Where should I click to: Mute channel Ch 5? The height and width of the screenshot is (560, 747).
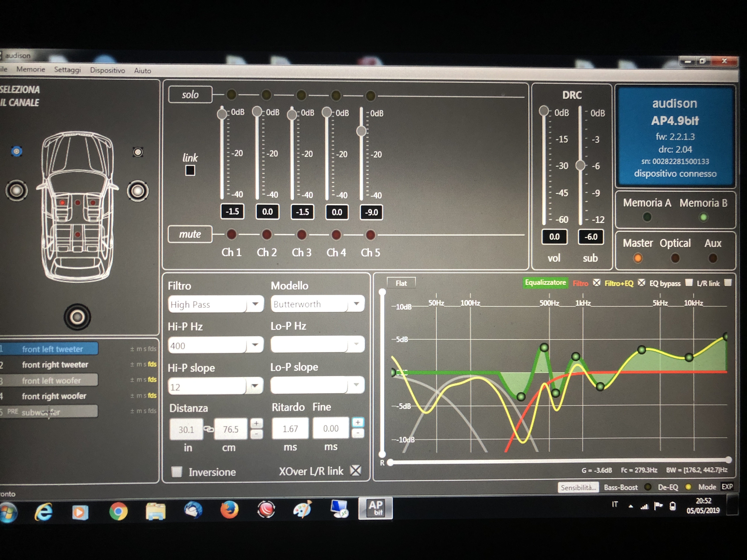pyautogui.click(x=371, y=235)
